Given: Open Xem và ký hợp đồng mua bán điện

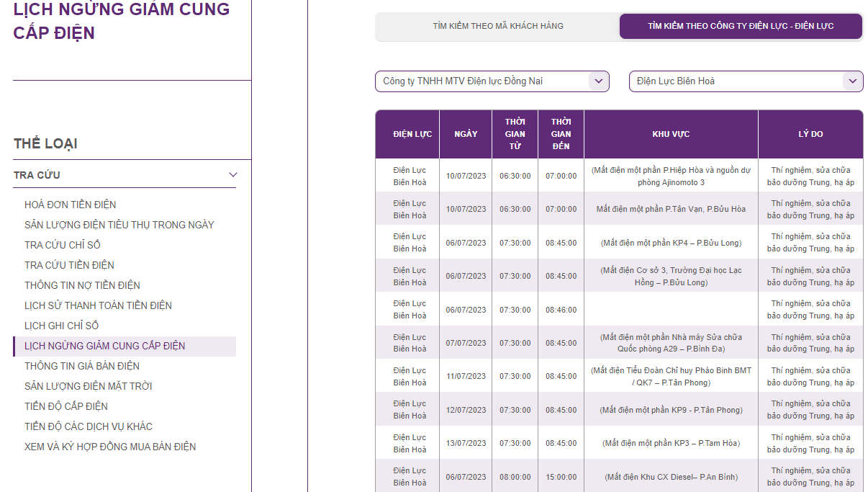Looking at the screenshot, I should 110,447.
